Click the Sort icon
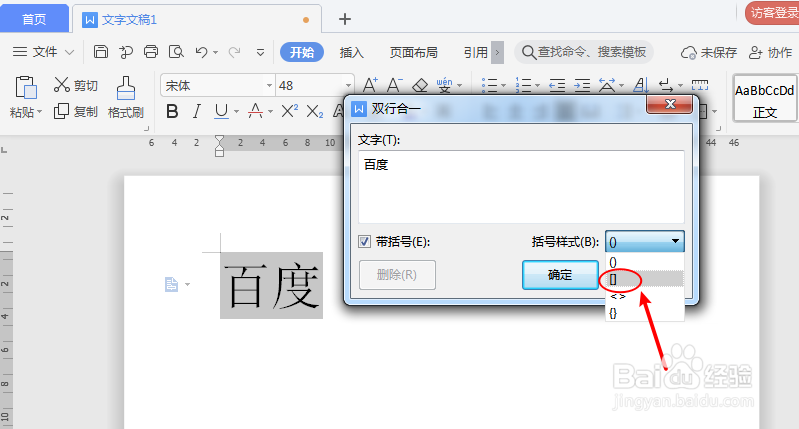The image size is (799, 429). (x=641, y=85)
